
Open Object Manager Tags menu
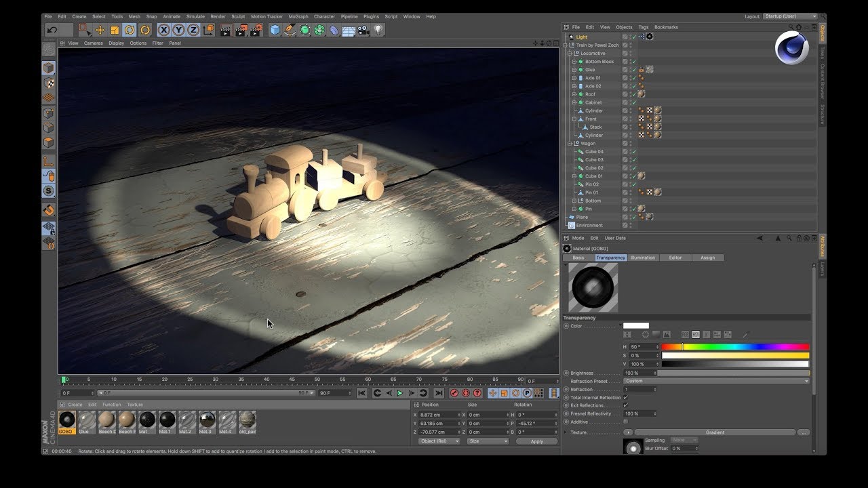(x=643, y=27)
